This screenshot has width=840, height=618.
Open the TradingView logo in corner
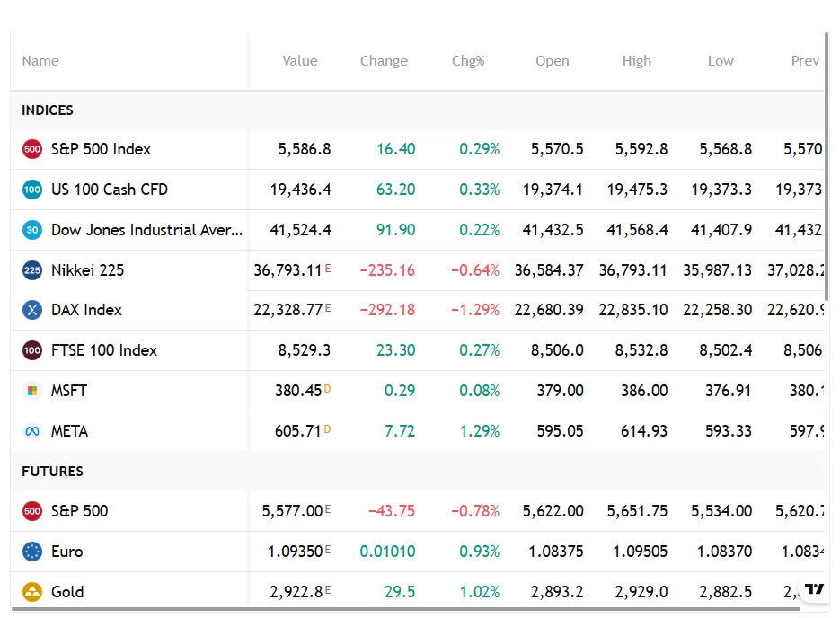814,589
